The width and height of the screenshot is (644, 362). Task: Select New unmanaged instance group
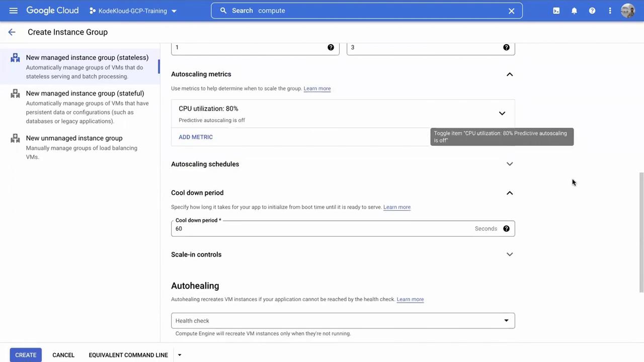point(74,138)
